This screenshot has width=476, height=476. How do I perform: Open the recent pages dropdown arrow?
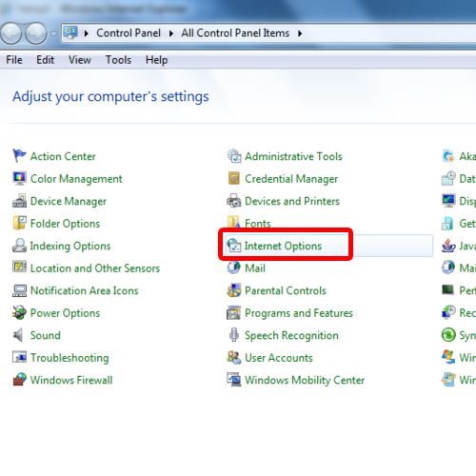click(54, 33)
